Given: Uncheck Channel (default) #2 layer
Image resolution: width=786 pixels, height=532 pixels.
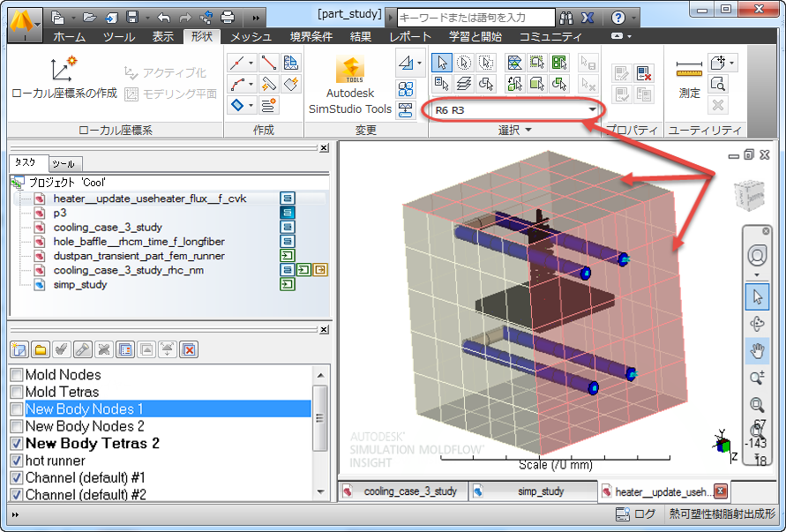Looking at the screenshot, I should click(x=17, y=494).
